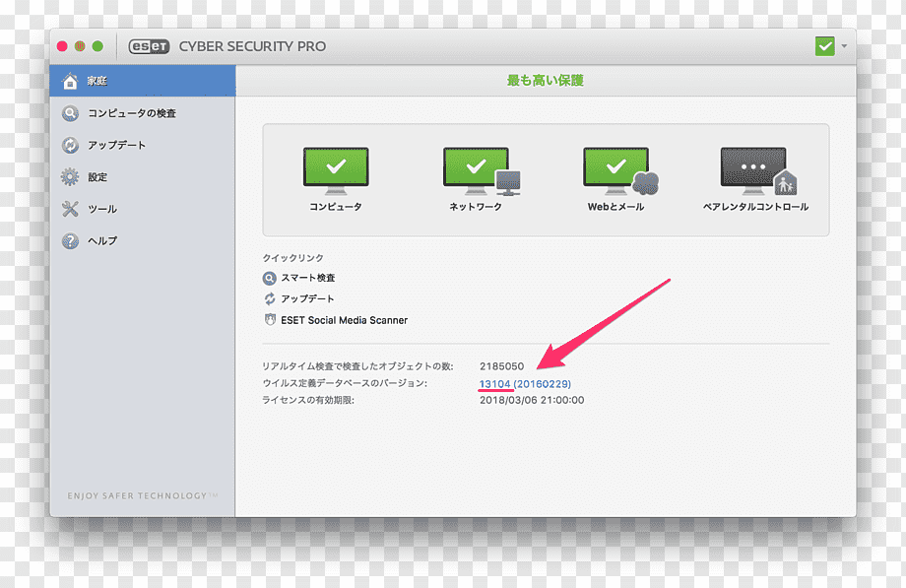Expand the dropdown arrow beside status checkmark
Screen dimensions: 906x588
[x=844, y=46]
